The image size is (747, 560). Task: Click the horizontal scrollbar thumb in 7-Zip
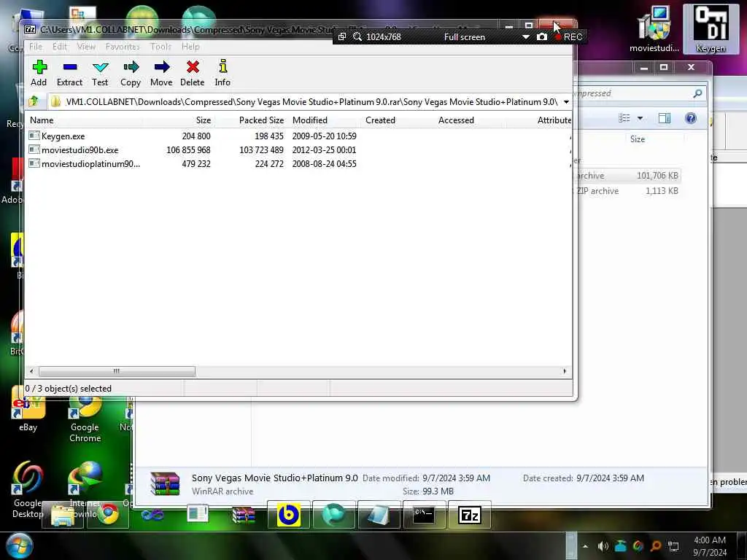coord(117,371)
